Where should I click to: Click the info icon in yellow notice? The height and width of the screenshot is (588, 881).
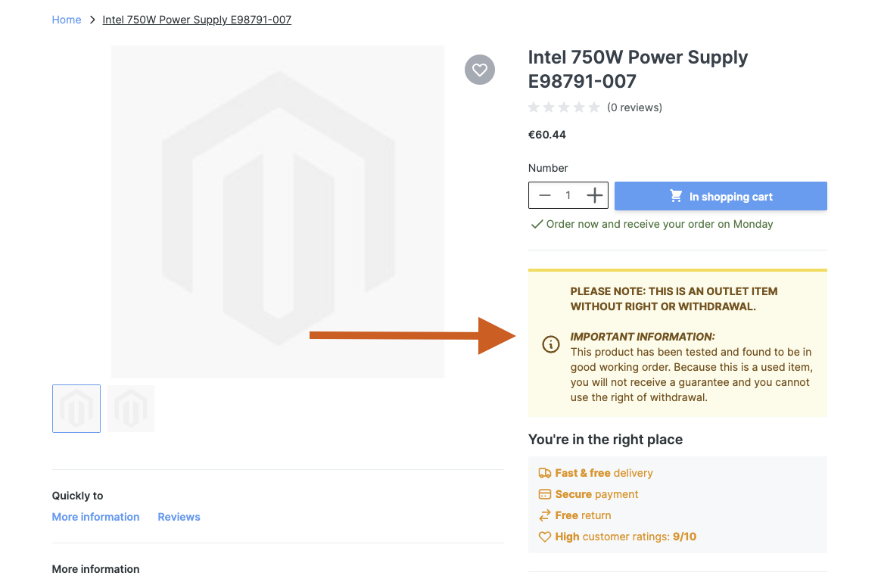[551, 344]
